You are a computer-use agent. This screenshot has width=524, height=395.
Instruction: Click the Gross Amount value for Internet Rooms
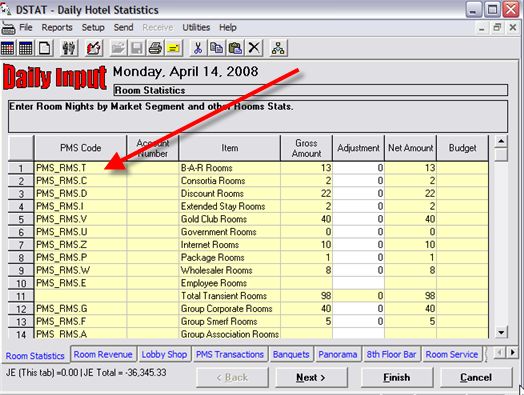(x=306, y=245)
